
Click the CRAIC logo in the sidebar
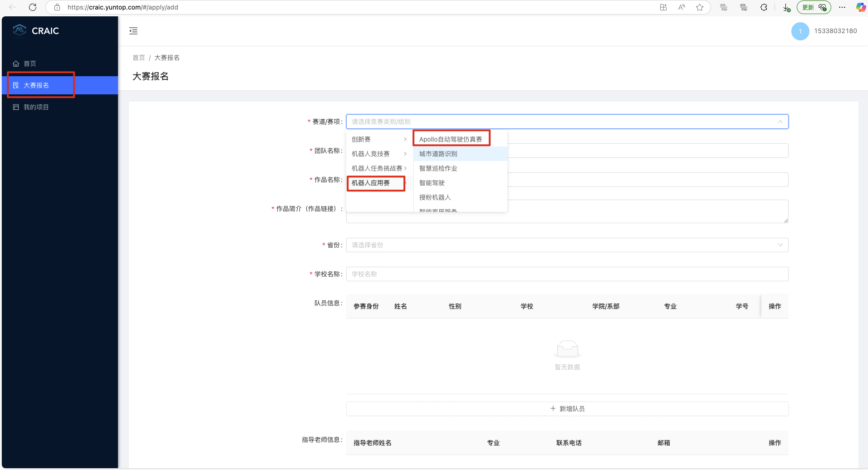pos(36,30)
